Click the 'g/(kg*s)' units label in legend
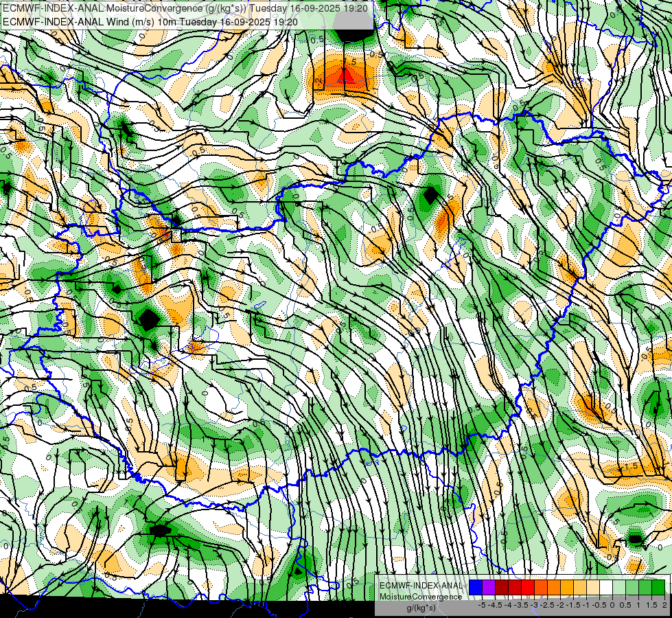672x618 pixels. pyautogui.click(x=421, y=608)
